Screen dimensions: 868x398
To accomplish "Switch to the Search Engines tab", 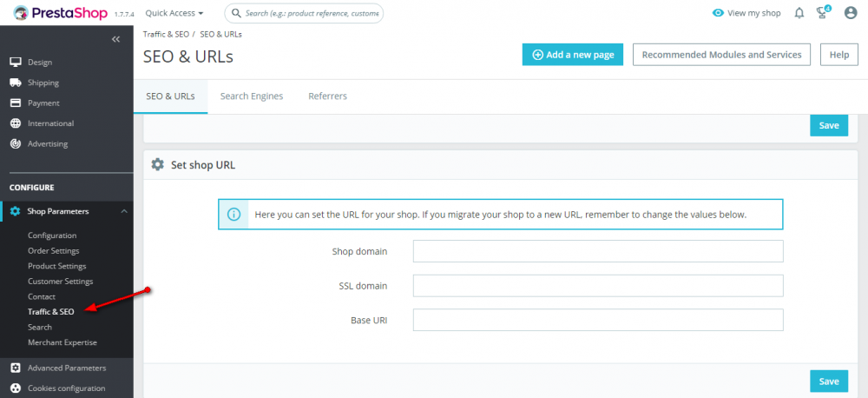I will coord(252,96).
